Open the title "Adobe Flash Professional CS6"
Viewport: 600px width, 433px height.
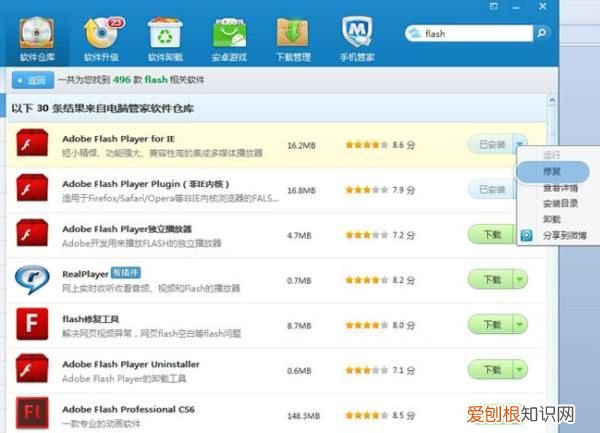(x=129, y=410)
